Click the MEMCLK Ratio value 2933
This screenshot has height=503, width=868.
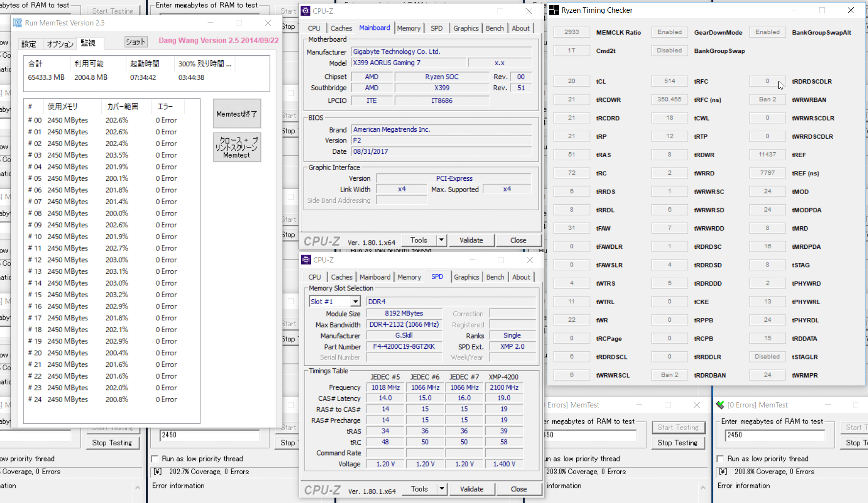(x=571, y=32)
